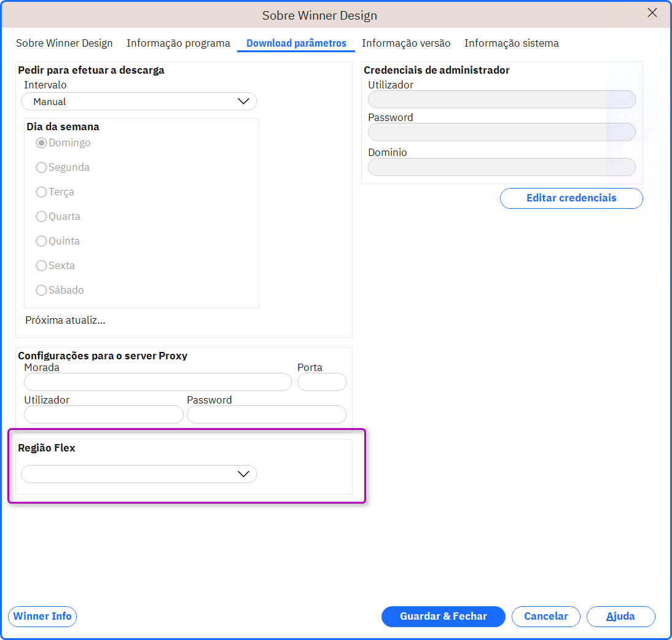Click the Próxima atualiz... label
The height and width of the screenshot is (640, 672).
pos(65,320)
